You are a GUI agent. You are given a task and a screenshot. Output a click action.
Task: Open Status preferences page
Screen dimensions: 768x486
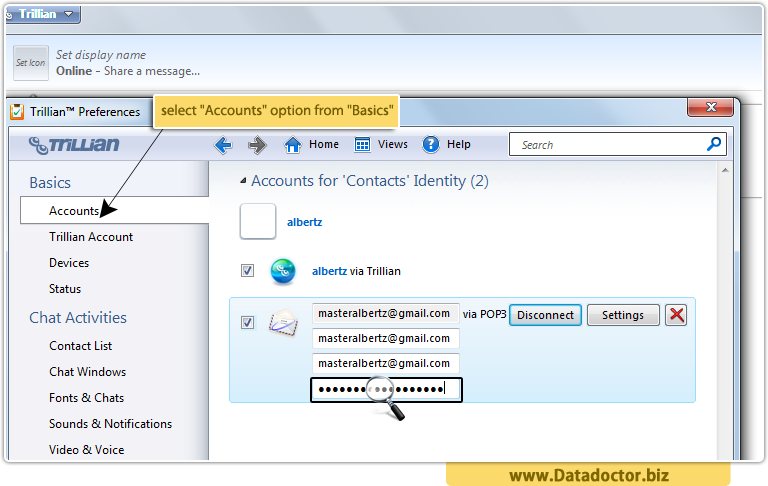(65, 289)
